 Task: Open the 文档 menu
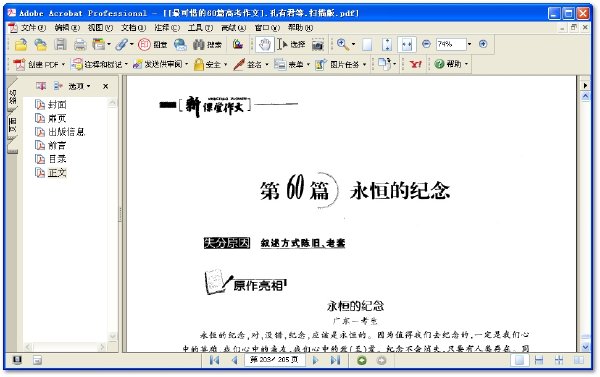coord(133,28)
